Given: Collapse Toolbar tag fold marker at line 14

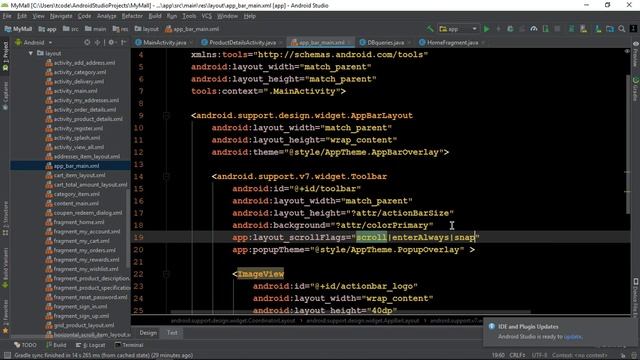Looking at the screenshot, I should 166,176.
